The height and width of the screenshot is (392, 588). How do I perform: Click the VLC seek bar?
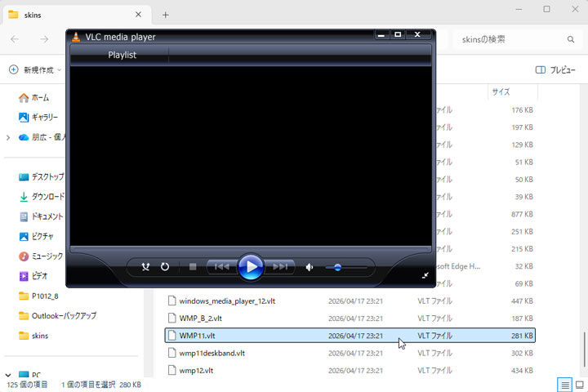251,249
